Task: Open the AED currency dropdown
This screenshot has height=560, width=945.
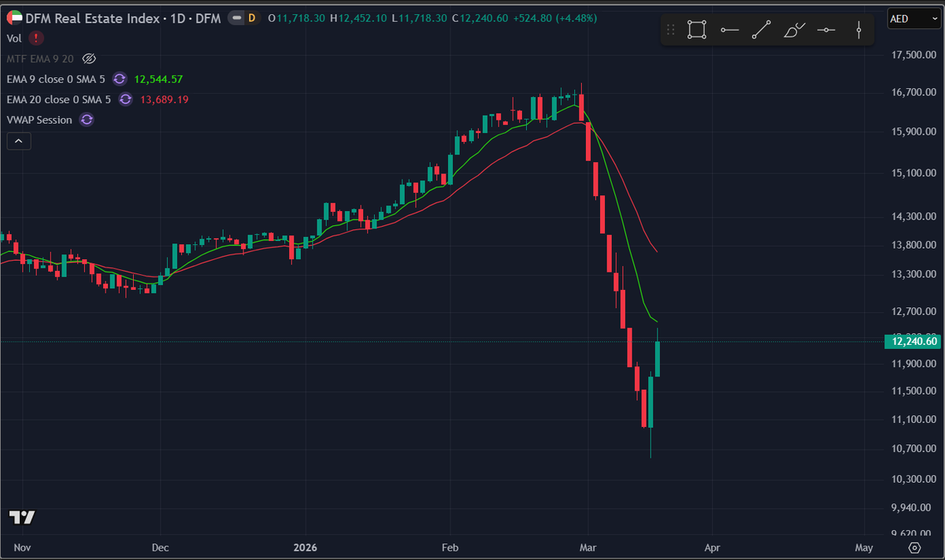Action: click(x=913, y=17)
